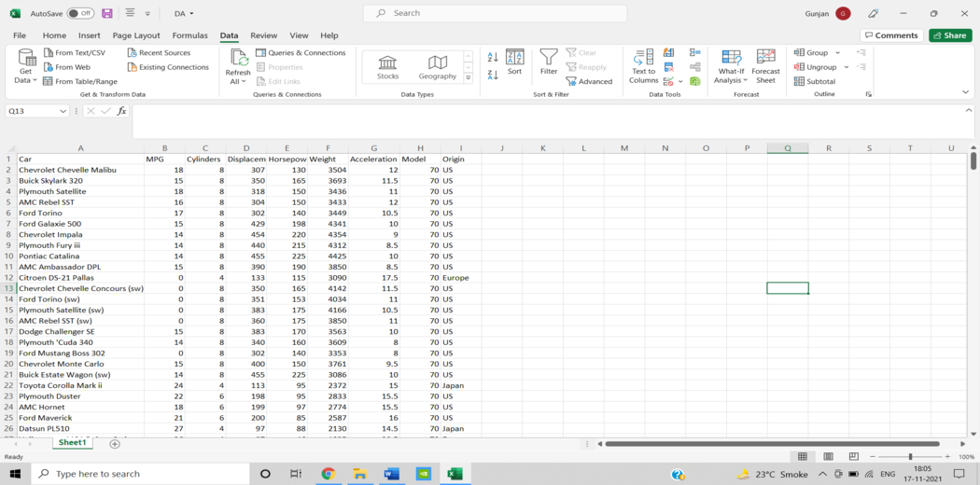Screen dimensions: 980x485
Task: Open Recent Sources
Action: coord(159,53)
